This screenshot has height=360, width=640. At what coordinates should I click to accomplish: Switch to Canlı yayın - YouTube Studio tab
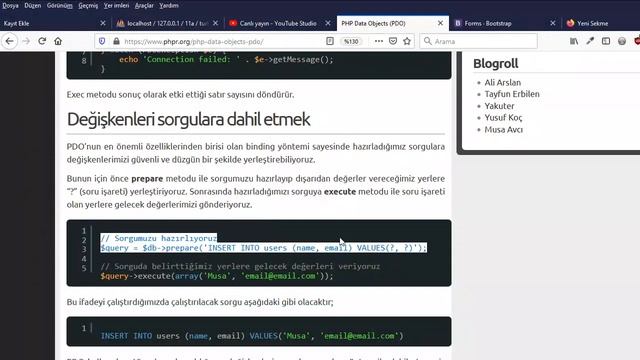[x=280, y=23]
